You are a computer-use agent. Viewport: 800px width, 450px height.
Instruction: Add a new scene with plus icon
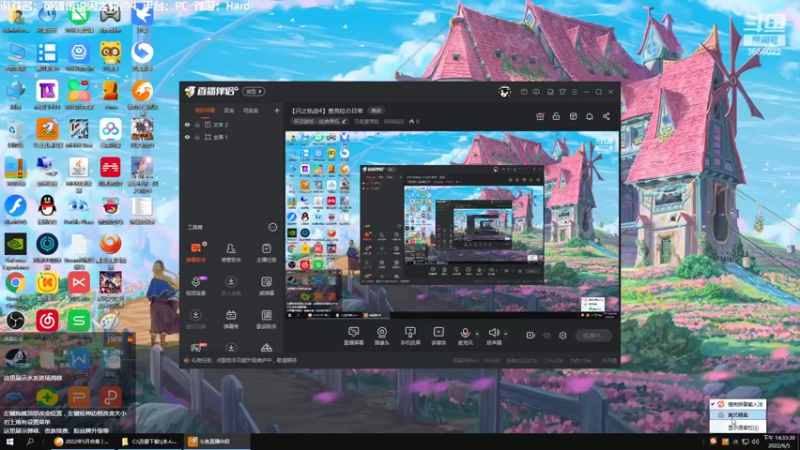tap(277, 110)
